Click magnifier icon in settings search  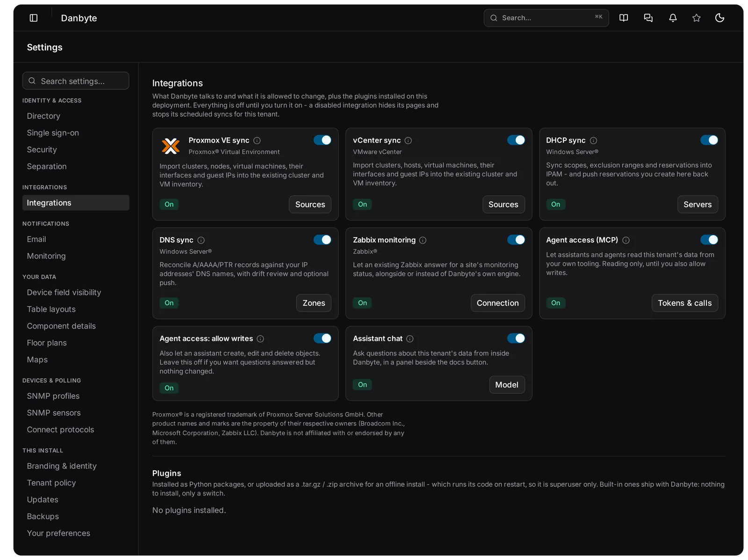tap(32, 81)
